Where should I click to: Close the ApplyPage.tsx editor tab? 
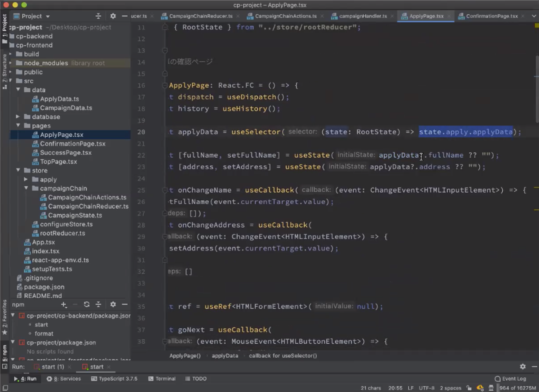(449, 16)
